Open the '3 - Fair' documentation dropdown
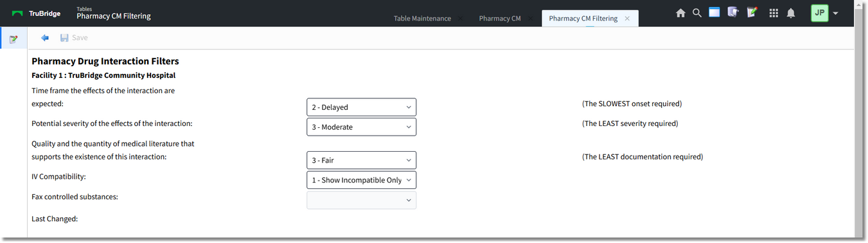868x243 pixels. click(362, 160)
